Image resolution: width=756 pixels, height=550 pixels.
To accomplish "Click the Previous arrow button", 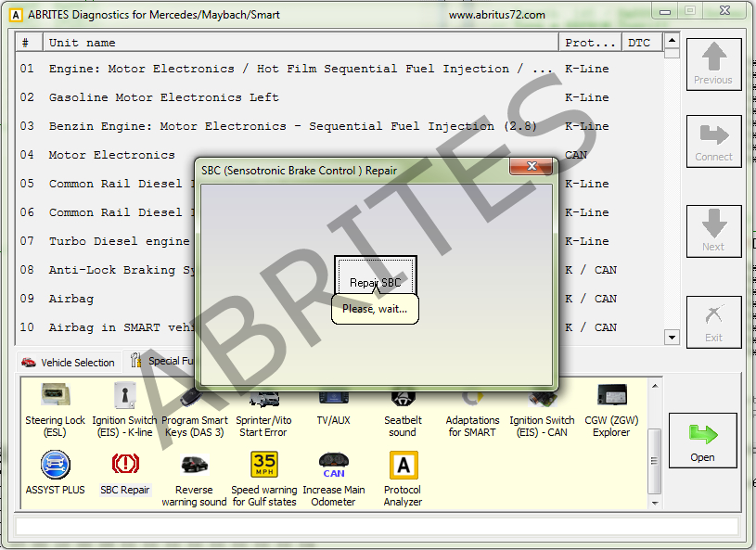I will coord(713,64).
